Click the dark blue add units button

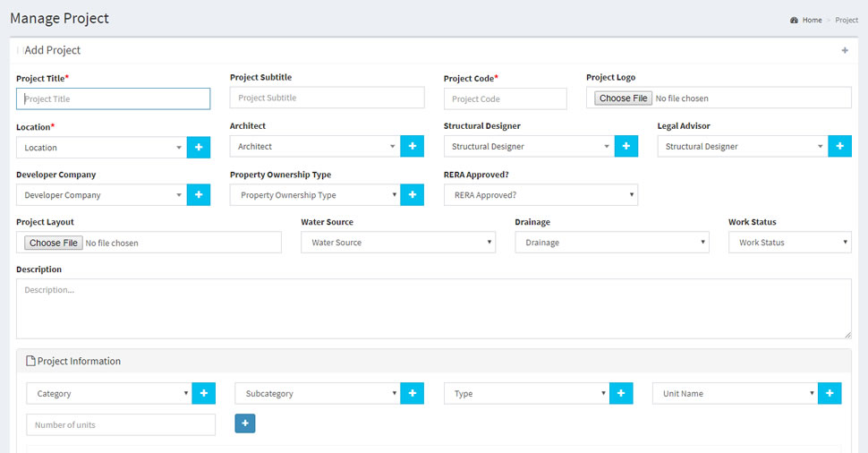coord(244,423)
